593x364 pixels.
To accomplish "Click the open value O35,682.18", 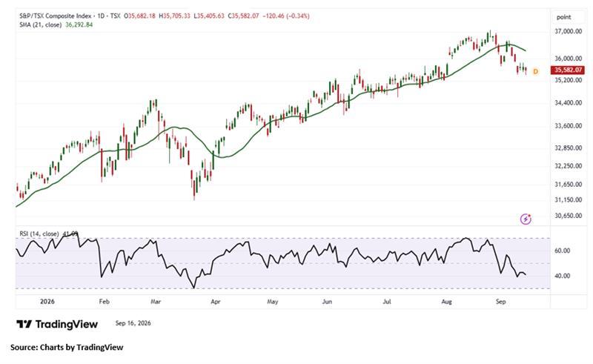I will coord(139,16).
